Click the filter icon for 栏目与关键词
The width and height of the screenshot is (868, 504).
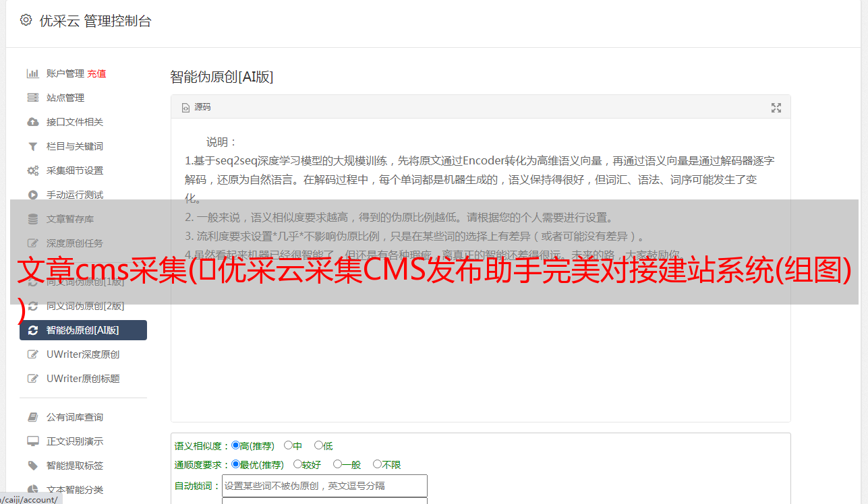(32, 146)
